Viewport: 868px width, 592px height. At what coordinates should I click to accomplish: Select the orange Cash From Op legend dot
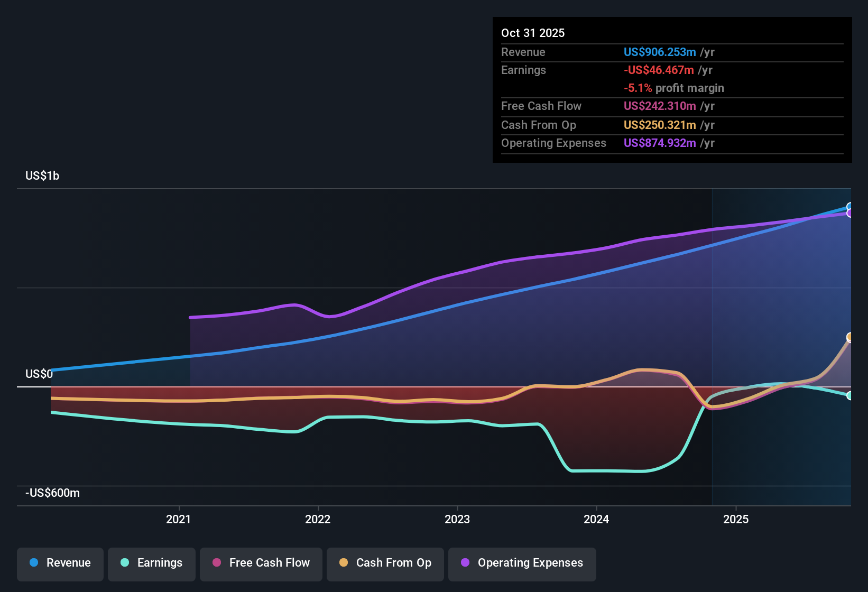point(344,563)
